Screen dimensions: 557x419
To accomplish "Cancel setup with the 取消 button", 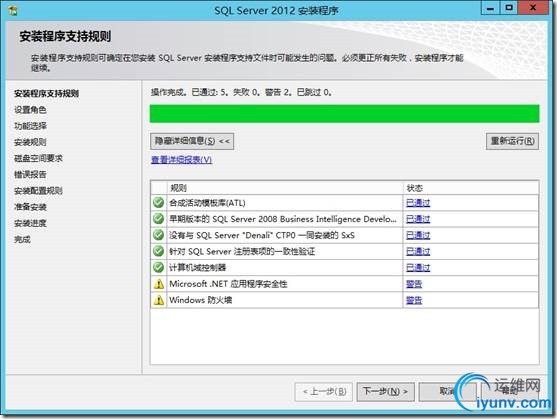I will (448, 392).
